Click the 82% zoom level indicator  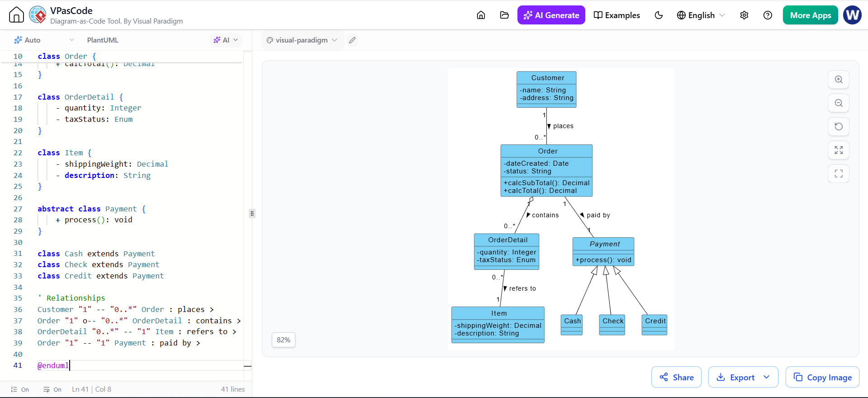tap(284, 340)
